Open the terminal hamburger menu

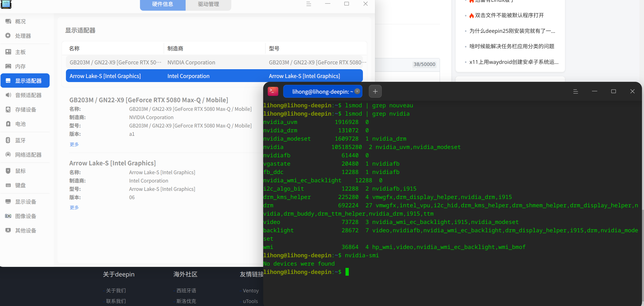pyautogui.click(x=576, y=91)
